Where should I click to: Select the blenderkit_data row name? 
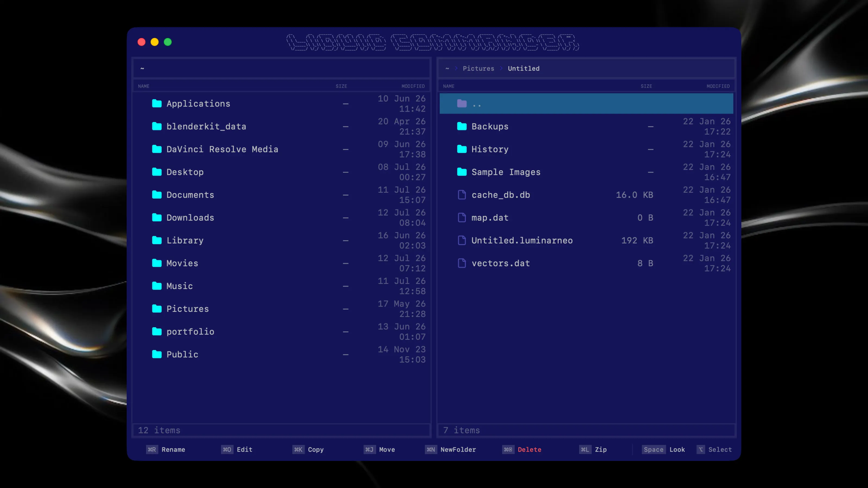click(206, 127)
